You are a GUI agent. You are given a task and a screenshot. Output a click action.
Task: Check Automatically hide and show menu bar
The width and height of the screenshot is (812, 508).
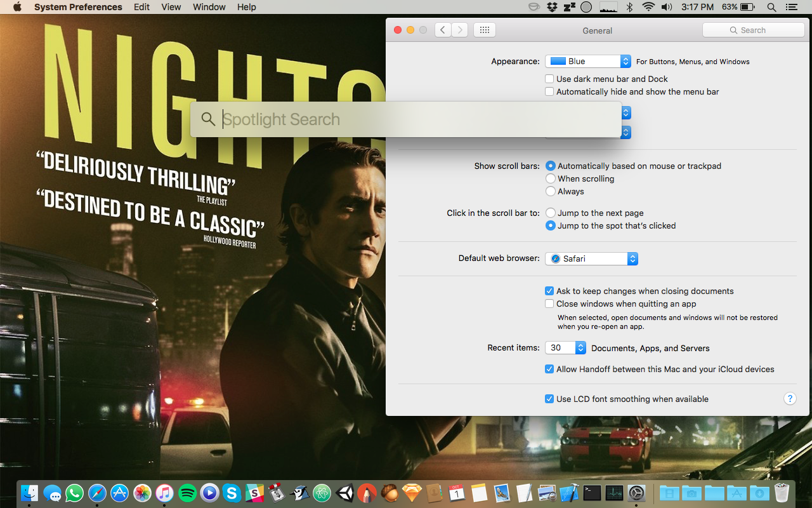point(549,91)
